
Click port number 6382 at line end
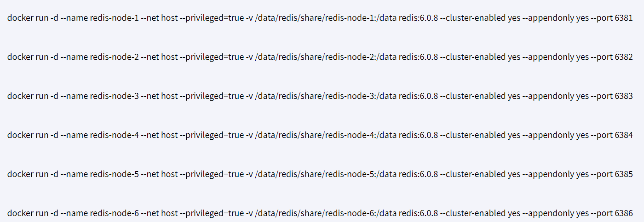click(x=623, y=57)
